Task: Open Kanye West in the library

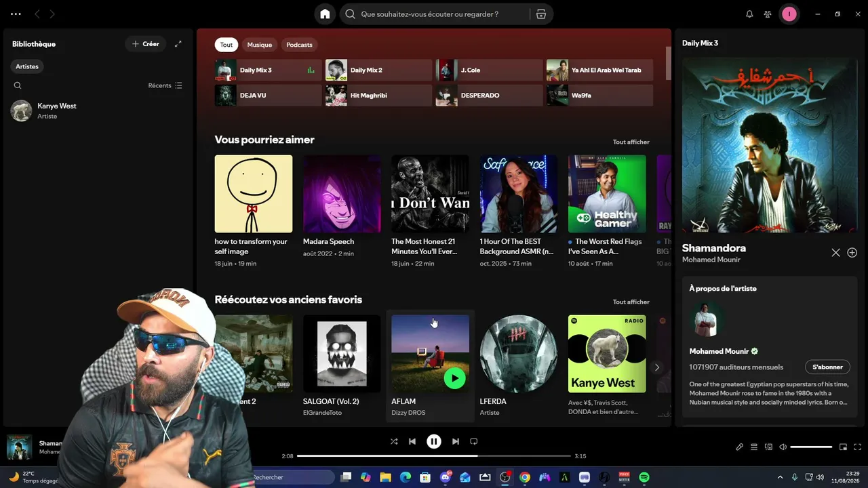Action: click(97, 110)
